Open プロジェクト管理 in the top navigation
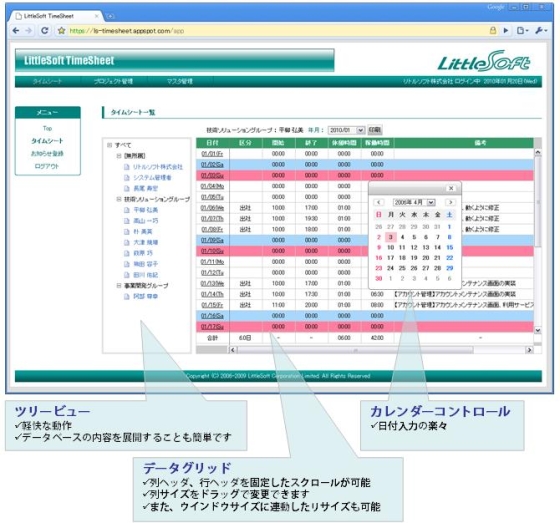This screenshot has width=560, height=523. click(x=113, y=81)
